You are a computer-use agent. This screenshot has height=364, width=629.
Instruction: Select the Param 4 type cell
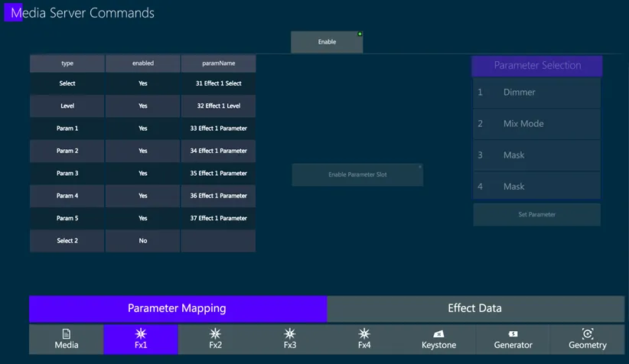coord(67,196)
